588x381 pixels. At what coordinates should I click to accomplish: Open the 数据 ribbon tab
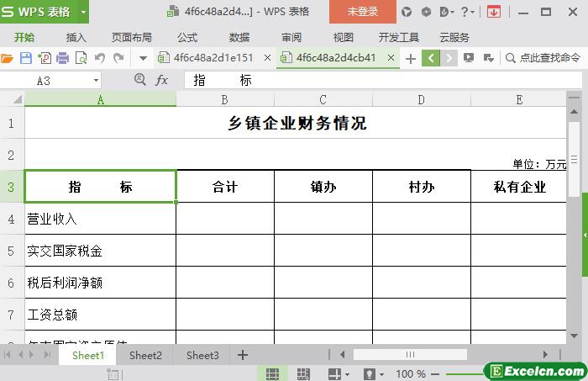(239, 38)
